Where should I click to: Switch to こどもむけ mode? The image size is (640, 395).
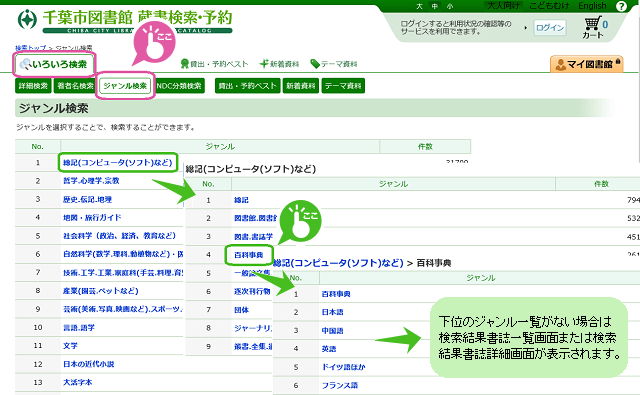(x=549, y=6)
